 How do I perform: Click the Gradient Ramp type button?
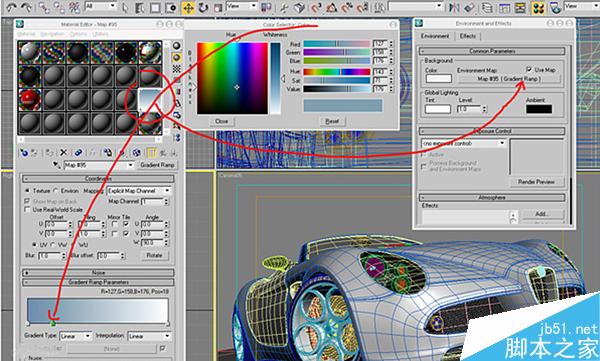[x=157, y=165]
